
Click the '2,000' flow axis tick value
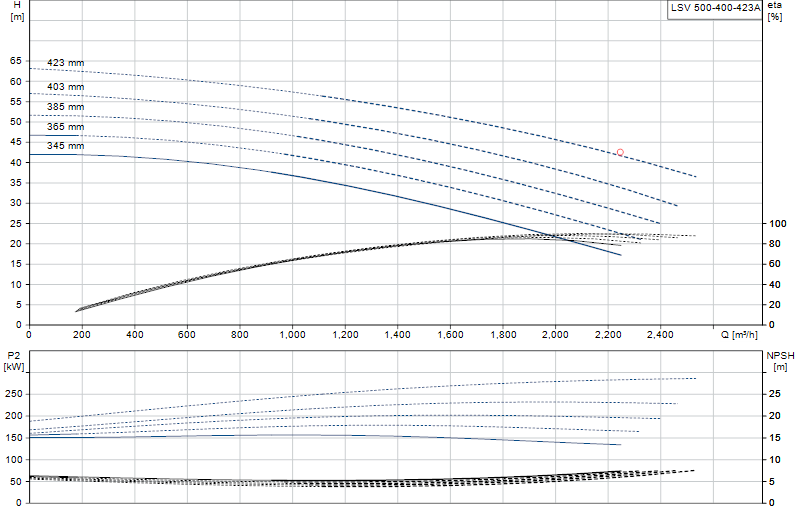pos(555,335)
